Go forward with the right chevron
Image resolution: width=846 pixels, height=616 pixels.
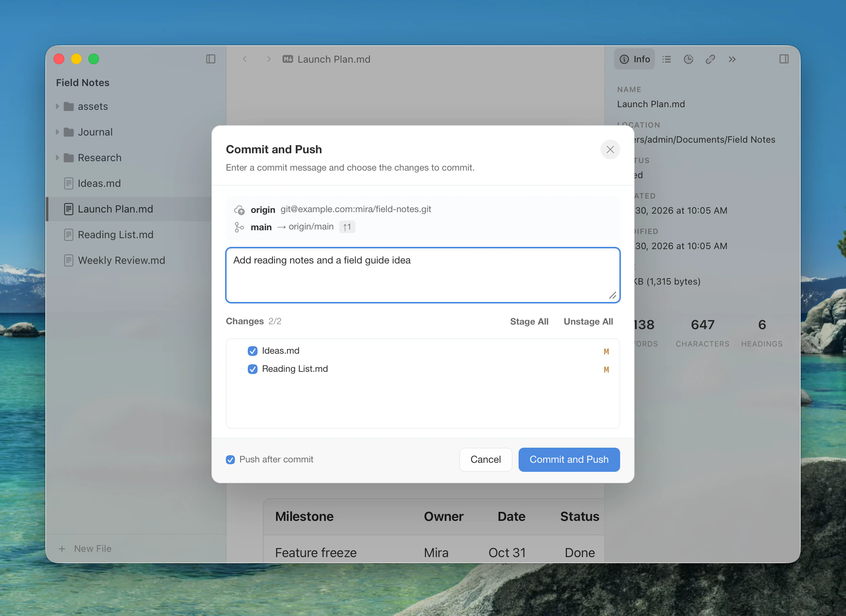click(x=269, y=59)
